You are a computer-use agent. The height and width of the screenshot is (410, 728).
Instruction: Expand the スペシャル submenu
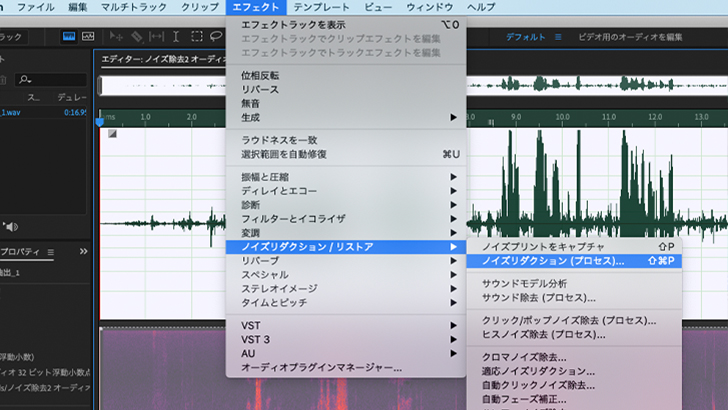pos(346,274)
